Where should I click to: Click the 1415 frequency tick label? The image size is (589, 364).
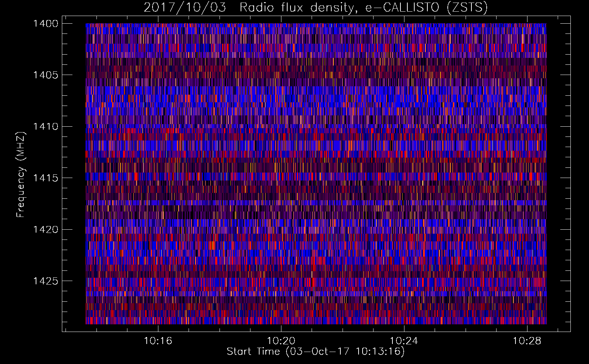[x=46, y=178]
